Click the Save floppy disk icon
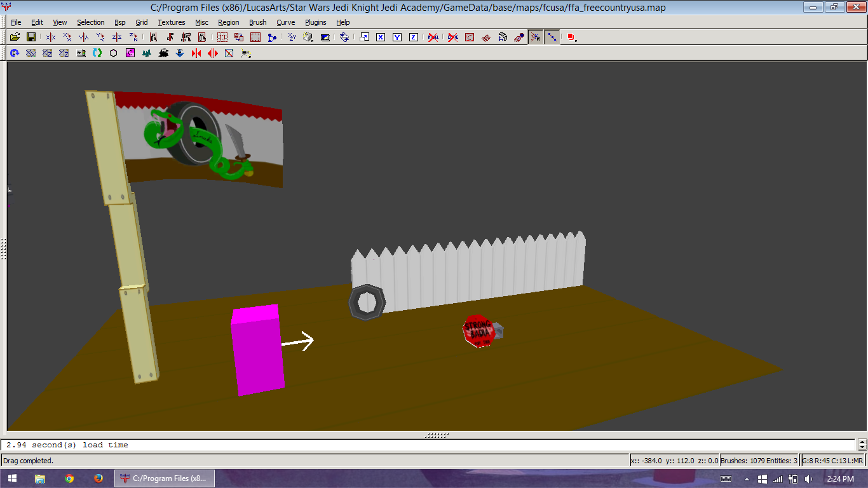Image resolution: width=868 pixels, height=488 pixels. [x=31, y=37]
